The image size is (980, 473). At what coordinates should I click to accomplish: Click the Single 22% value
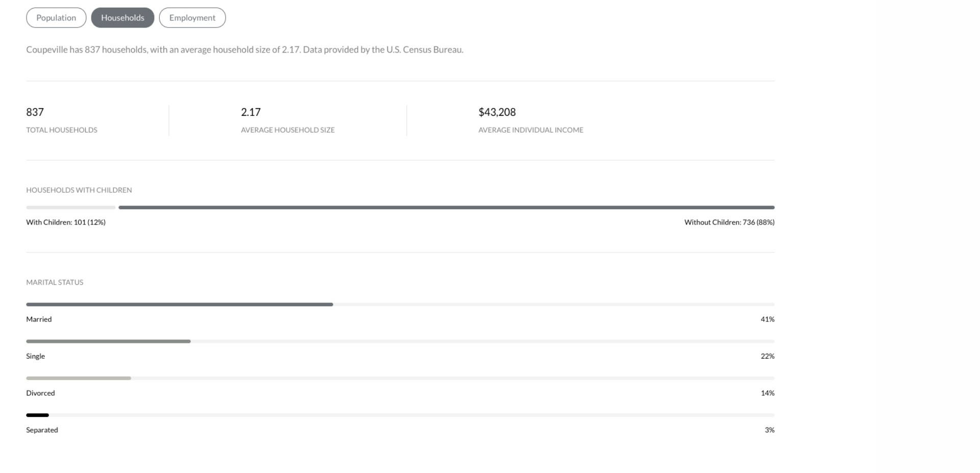click(767, 356)
